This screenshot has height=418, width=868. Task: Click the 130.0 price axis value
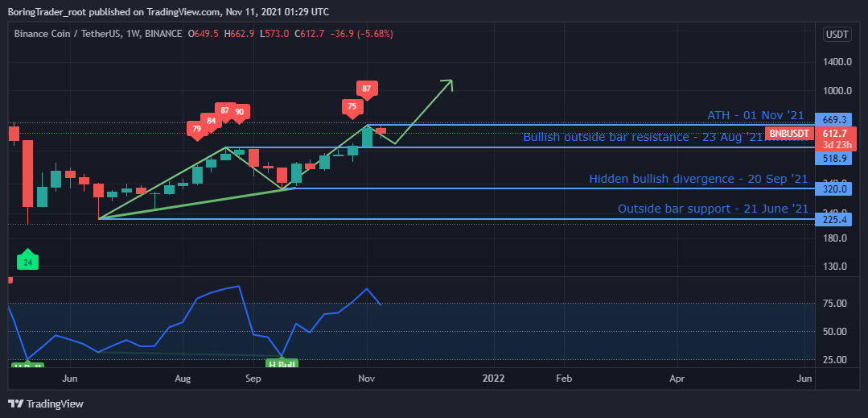836,267
